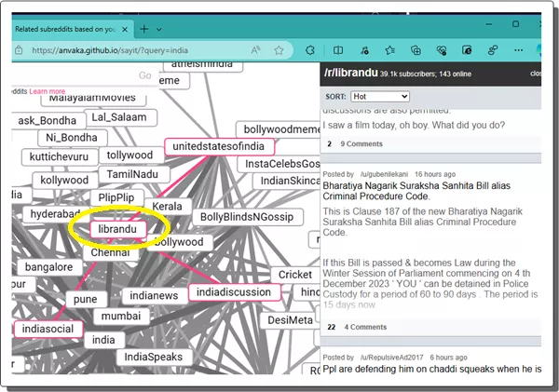Open the browser Settings and more menu

point(518,50)
